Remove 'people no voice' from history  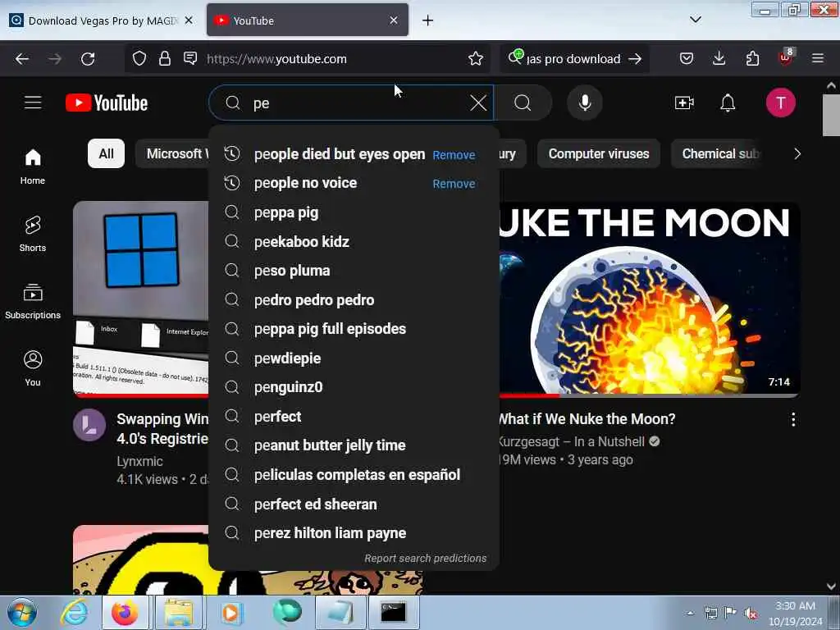(x=454, y=184)
